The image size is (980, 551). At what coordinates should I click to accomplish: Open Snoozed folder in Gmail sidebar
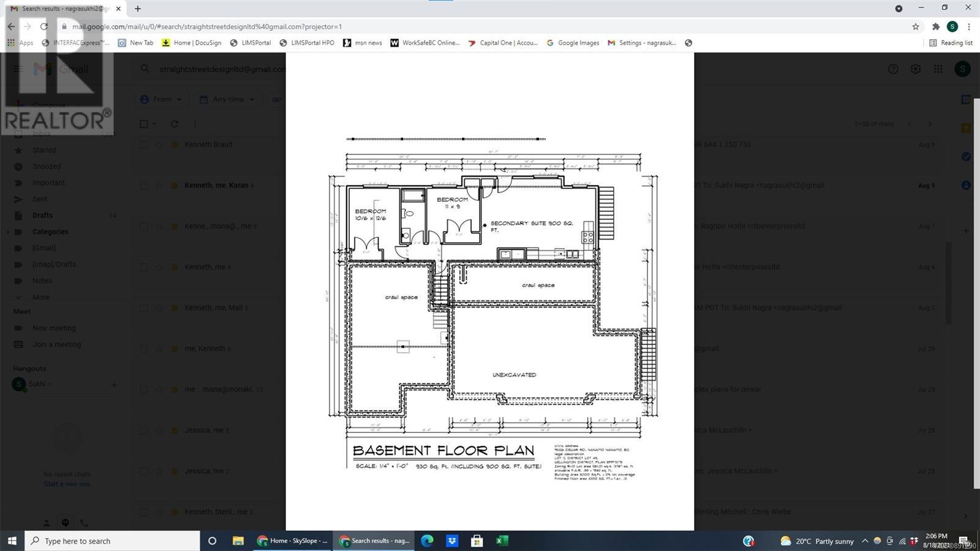pyautogui.click(x=47, y=167)
